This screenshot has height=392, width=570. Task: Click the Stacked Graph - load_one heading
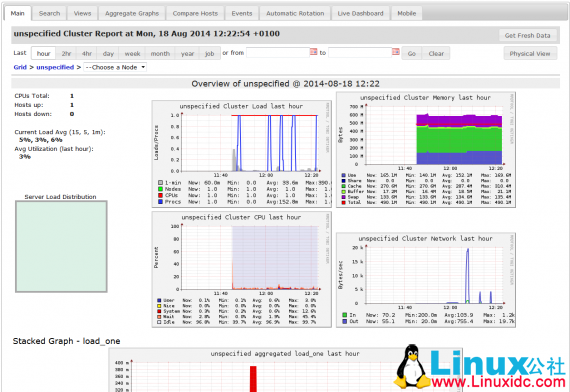[66, 341]
